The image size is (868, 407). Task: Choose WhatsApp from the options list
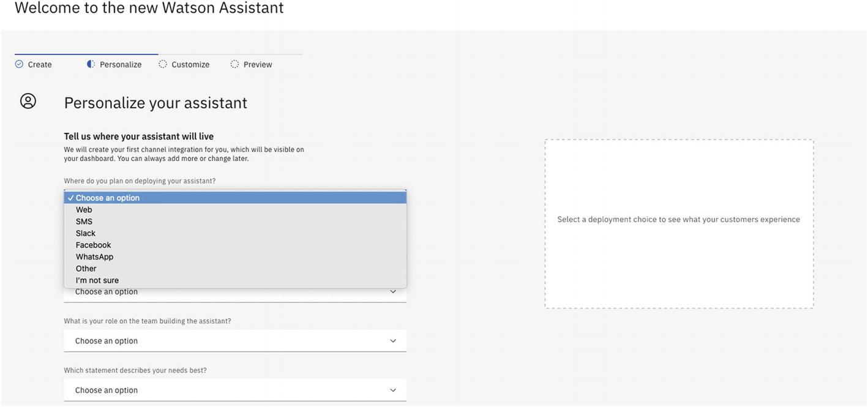click(94, 257)
